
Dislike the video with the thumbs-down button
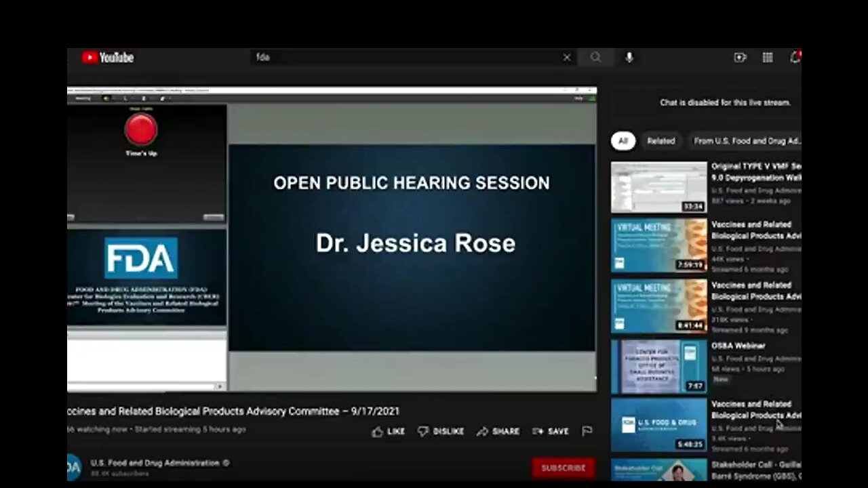(441, 431)
